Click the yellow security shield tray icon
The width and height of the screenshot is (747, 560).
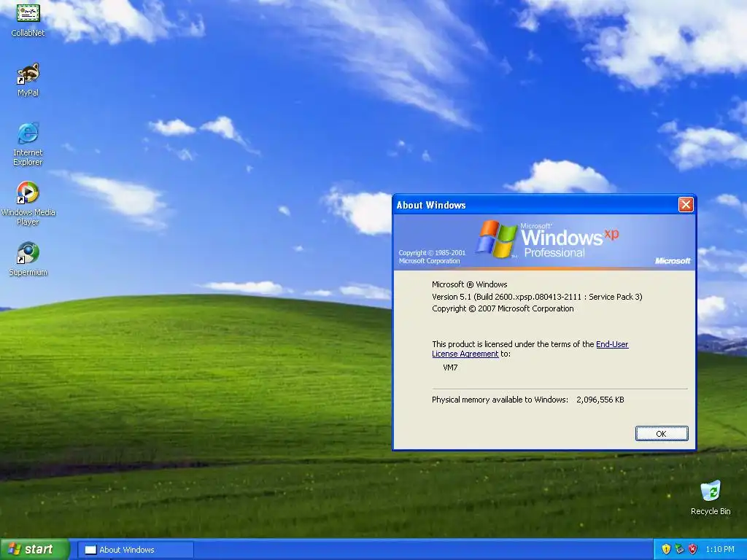pyautogui.click(x=666, y=549)
